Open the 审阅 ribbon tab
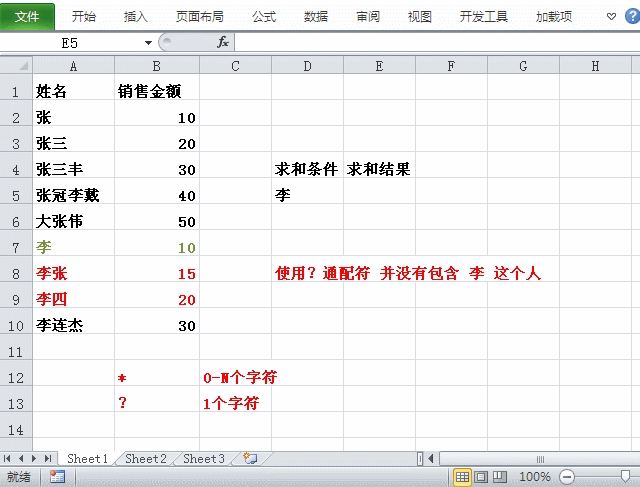 click(x=368, y=17)
